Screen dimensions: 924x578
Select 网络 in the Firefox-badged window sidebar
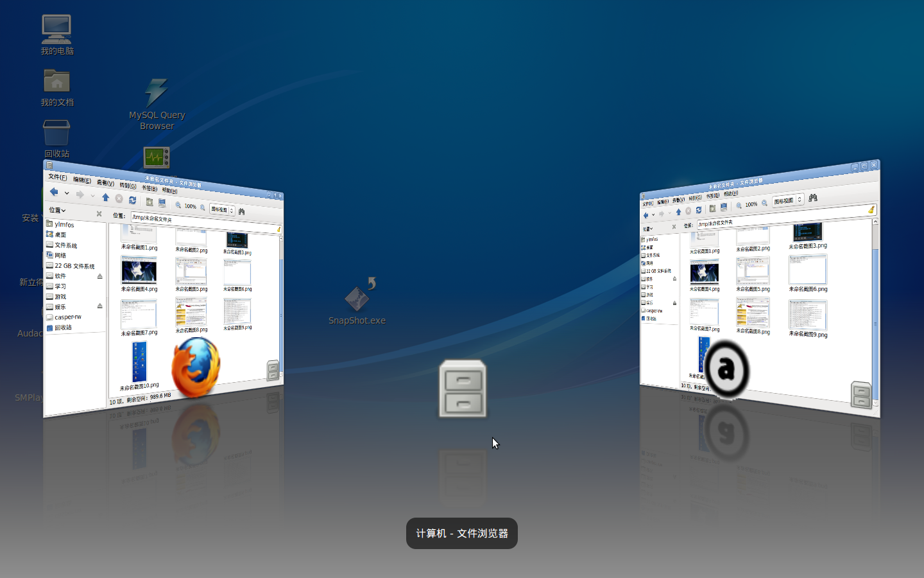(56, 255)
